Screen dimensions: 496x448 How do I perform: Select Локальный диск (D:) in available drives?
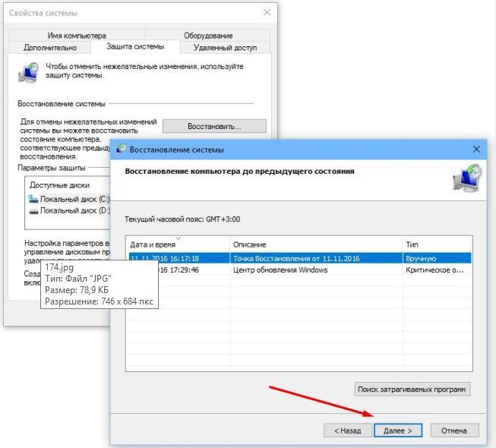click(x=69, y=210)
